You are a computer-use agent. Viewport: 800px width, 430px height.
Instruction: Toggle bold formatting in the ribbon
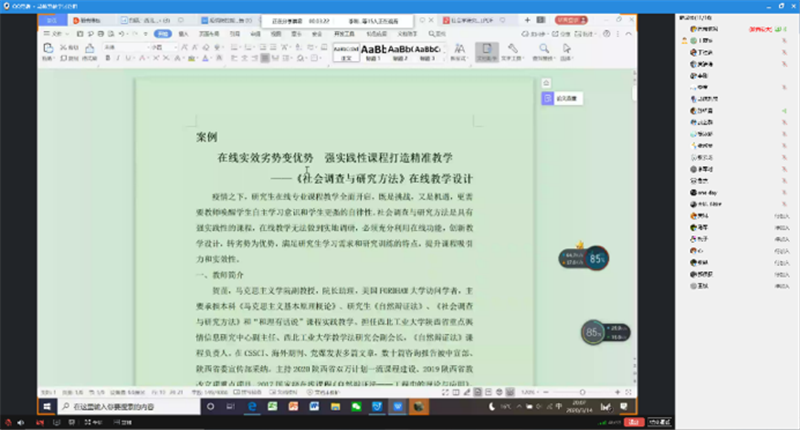[x=108, y=58]
